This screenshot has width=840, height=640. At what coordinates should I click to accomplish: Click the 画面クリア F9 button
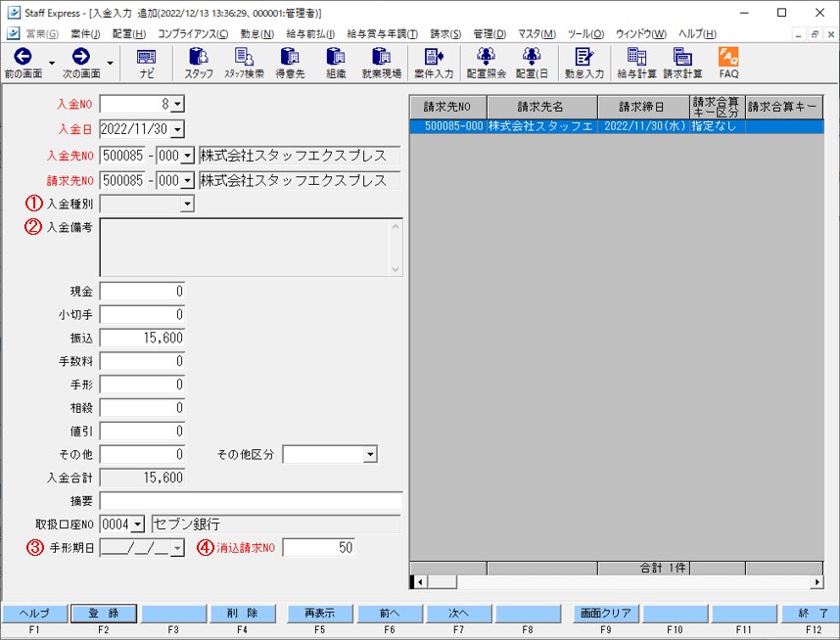click(x=606, y=614)
